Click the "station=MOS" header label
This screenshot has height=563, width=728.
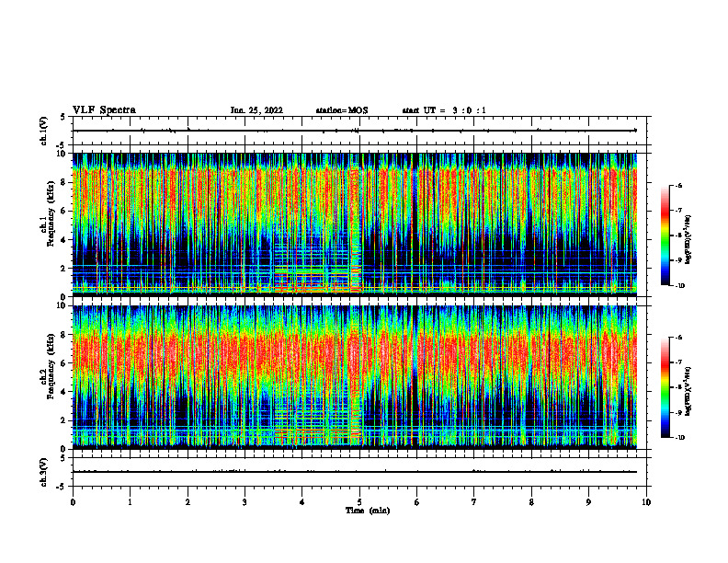click(x=342, y=110)
